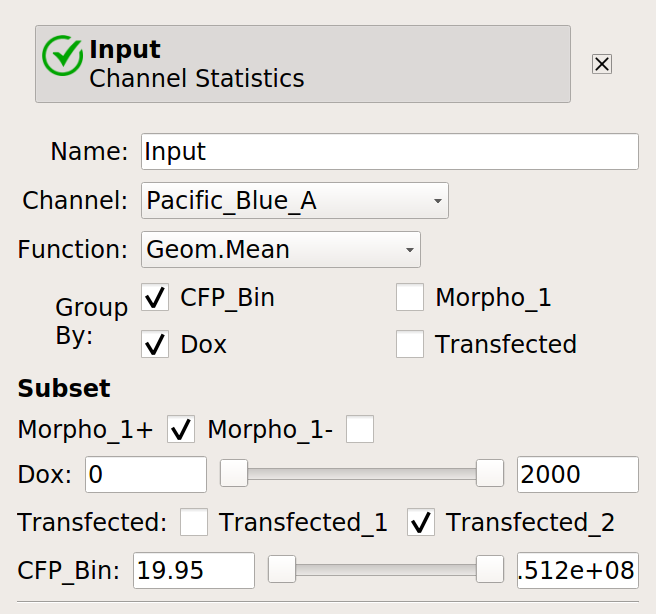Enable the Transfected group-by checkbox
The height and width of the screenshot is (614, 656).
pos(410,344)
